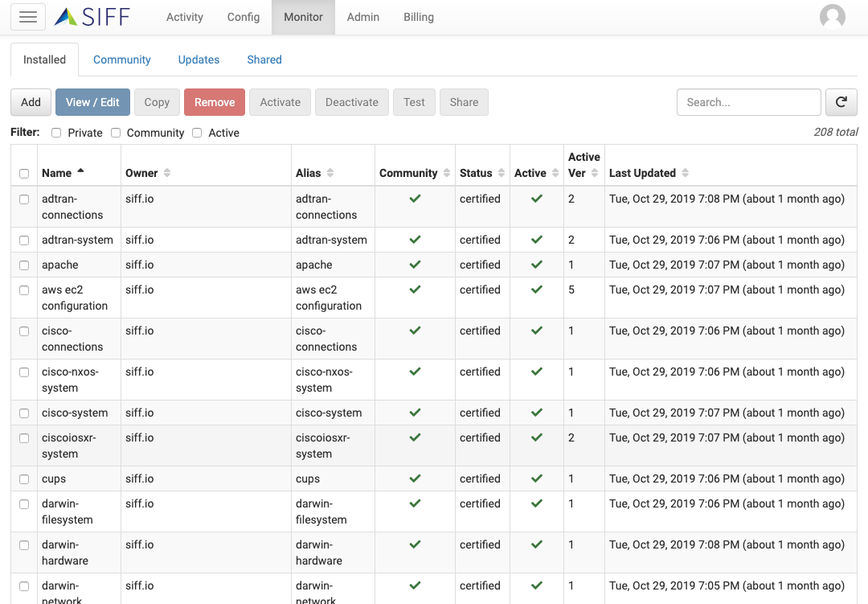Click the Add button
Image resolution: width=868 pixels, height=604 pixels.
click(31, 102)
